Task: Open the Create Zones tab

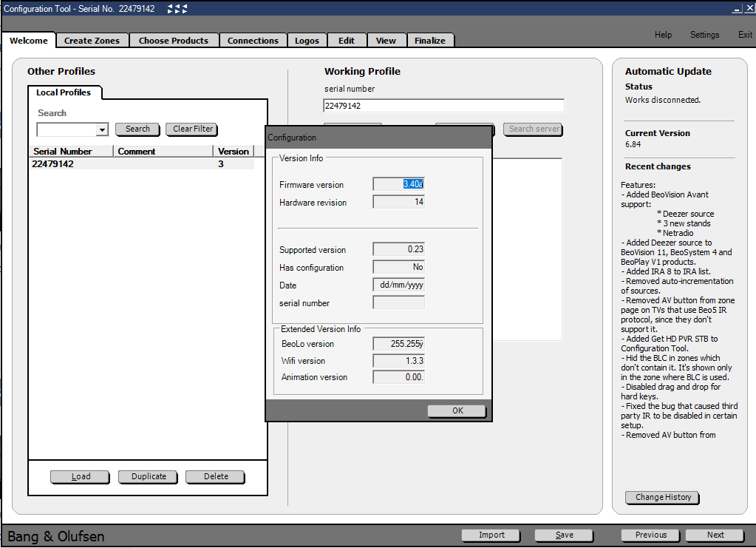Action: click(x=92, y=41)
